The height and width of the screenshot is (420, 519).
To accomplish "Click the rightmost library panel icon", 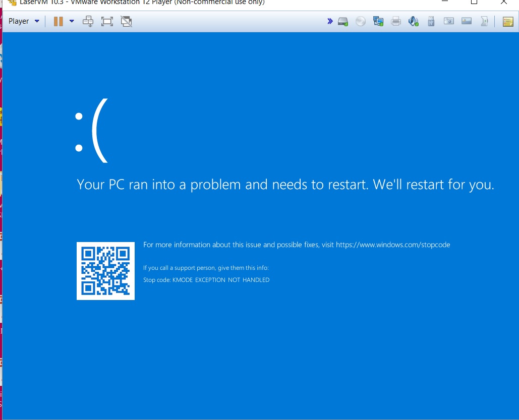I will pos(506,21).
